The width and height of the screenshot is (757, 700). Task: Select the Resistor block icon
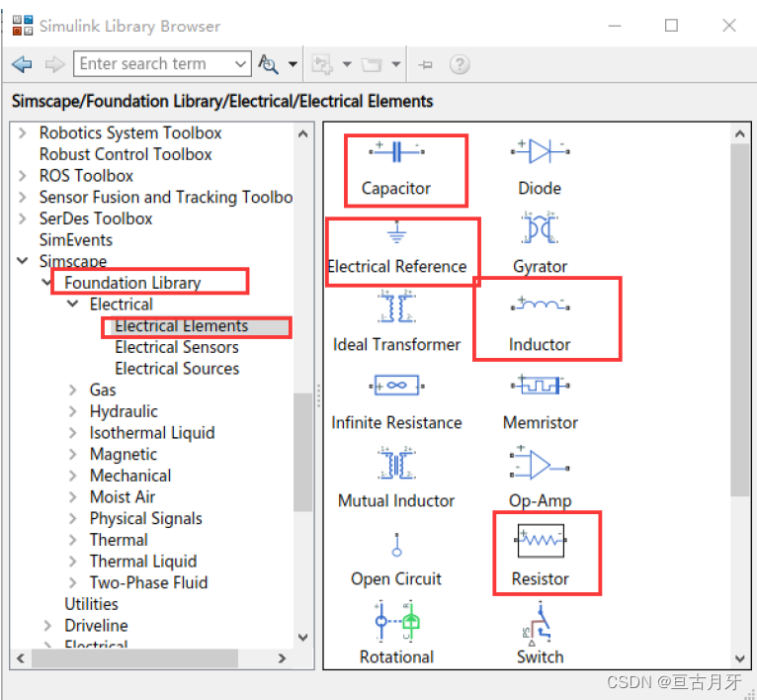click(x=540, y=541)
